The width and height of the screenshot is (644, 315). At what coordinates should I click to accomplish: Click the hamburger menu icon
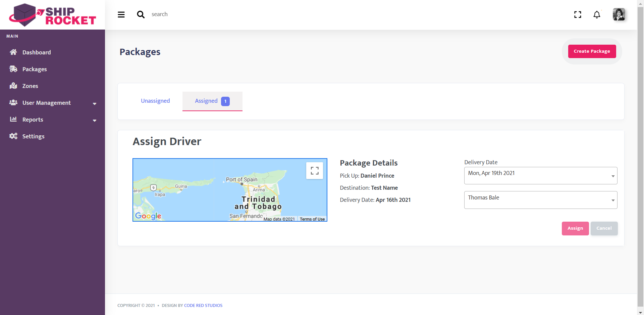[121, 14]
